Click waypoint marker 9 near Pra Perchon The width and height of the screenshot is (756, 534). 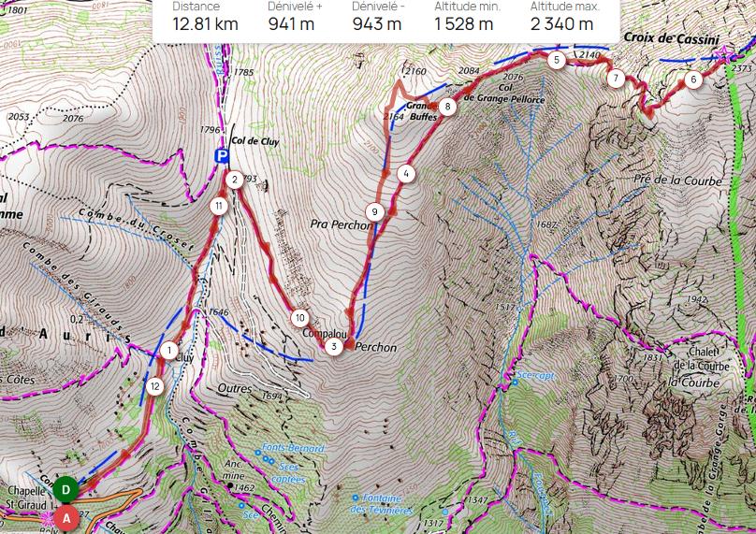pos(374,211)
